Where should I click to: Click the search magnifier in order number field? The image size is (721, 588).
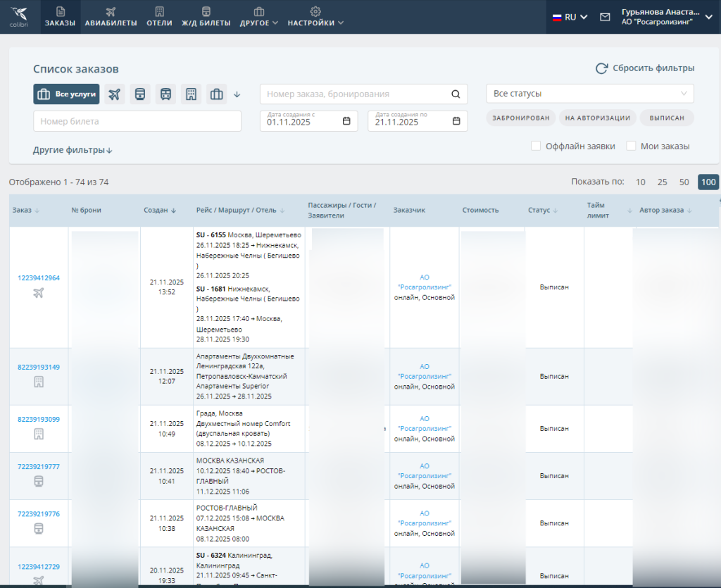click(456, 94)
